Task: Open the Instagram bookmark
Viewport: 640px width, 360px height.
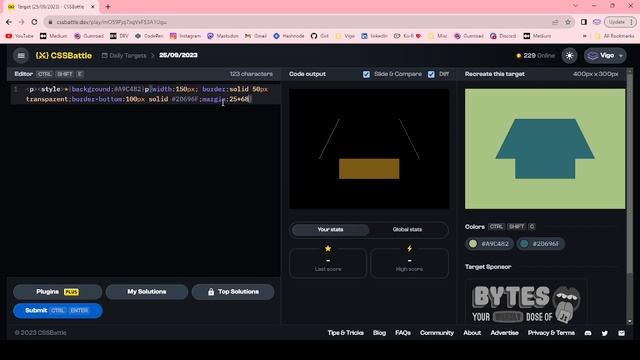Action: coord(185,36)
